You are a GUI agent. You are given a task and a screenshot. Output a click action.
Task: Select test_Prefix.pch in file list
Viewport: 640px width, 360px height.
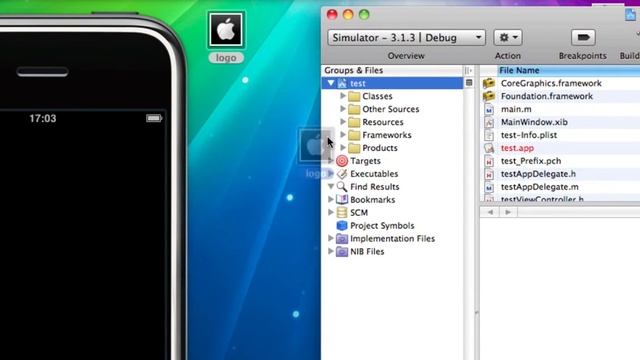click(x=531, y=161)
